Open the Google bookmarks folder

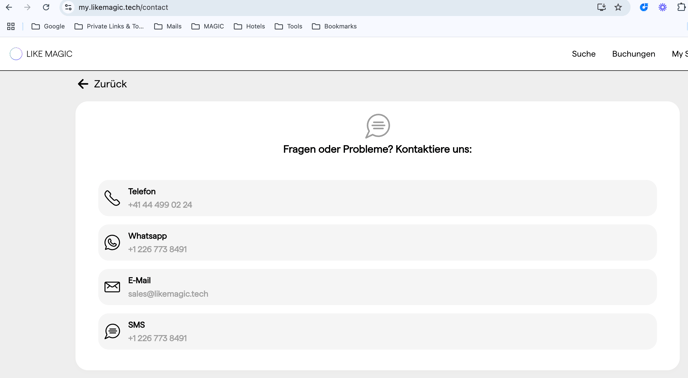48,26
